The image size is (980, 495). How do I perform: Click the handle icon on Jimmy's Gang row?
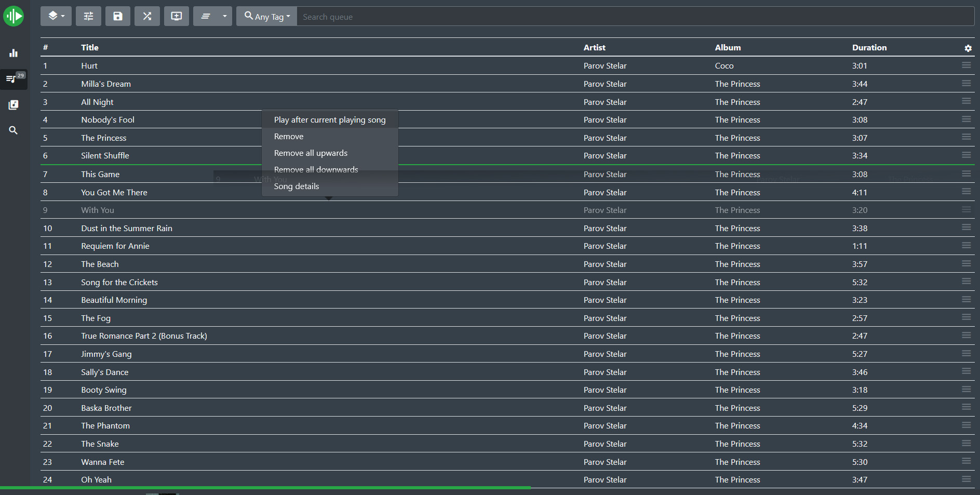(x=966, y=353)
